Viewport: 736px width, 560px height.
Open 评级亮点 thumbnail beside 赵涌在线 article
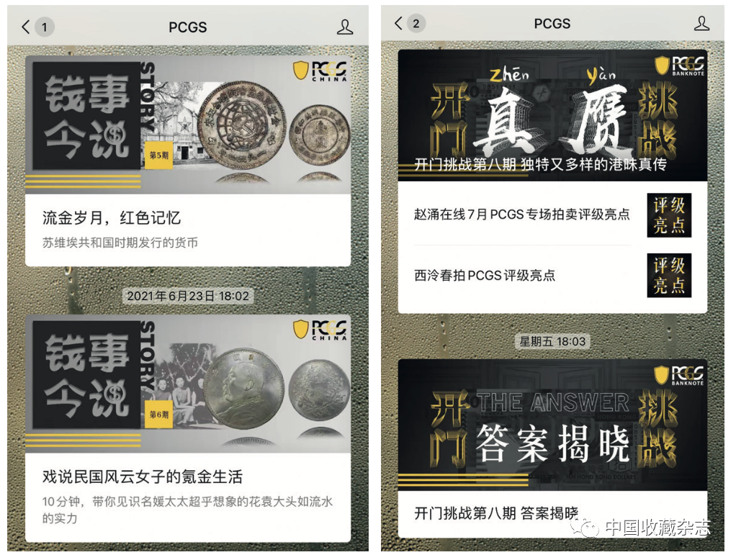point(669,214)
